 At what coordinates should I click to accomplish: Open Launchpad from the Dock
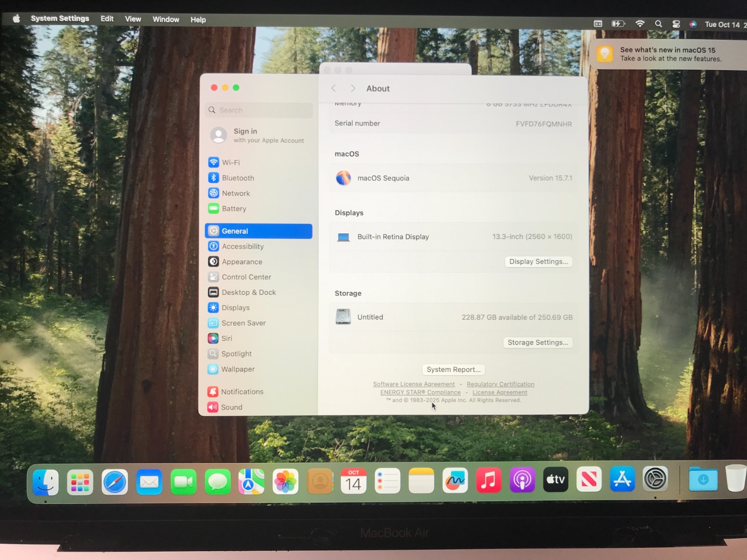point(80,482)
